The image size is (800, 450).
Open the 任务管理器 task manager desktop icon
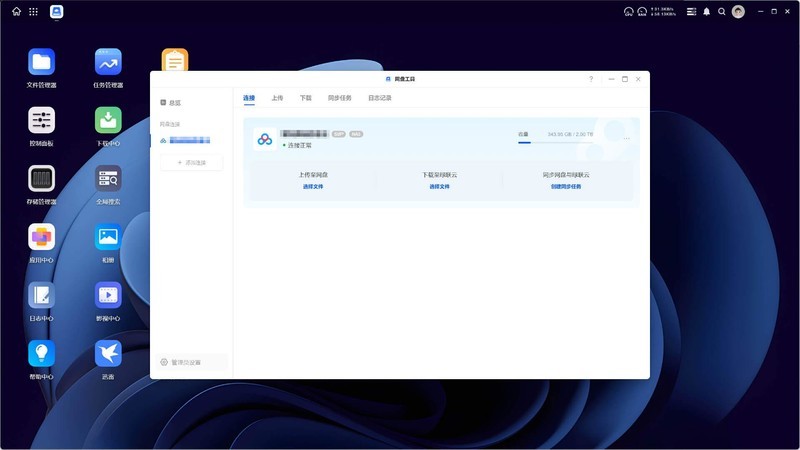click(108, 62)
